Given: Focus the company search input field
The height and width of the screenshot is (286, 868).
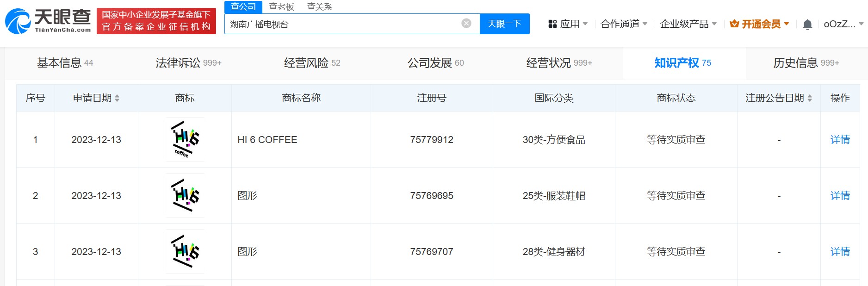Looking at the screenshot, I should click(342, 24).
